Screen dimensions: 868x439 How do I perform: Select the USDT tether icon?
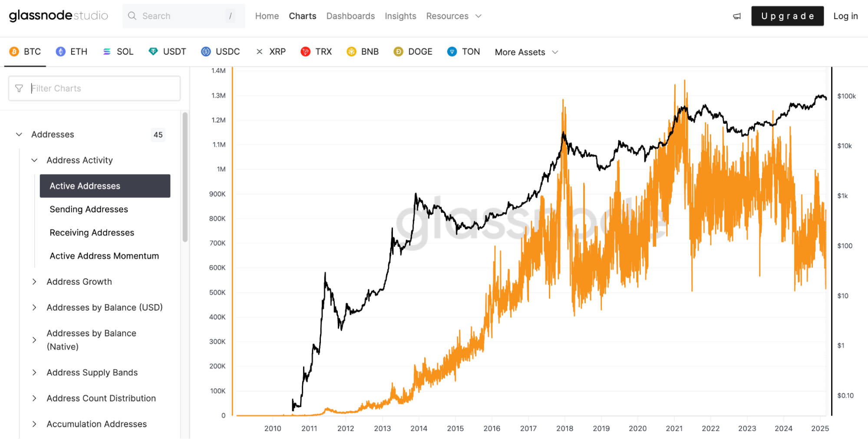click(153, 52)
